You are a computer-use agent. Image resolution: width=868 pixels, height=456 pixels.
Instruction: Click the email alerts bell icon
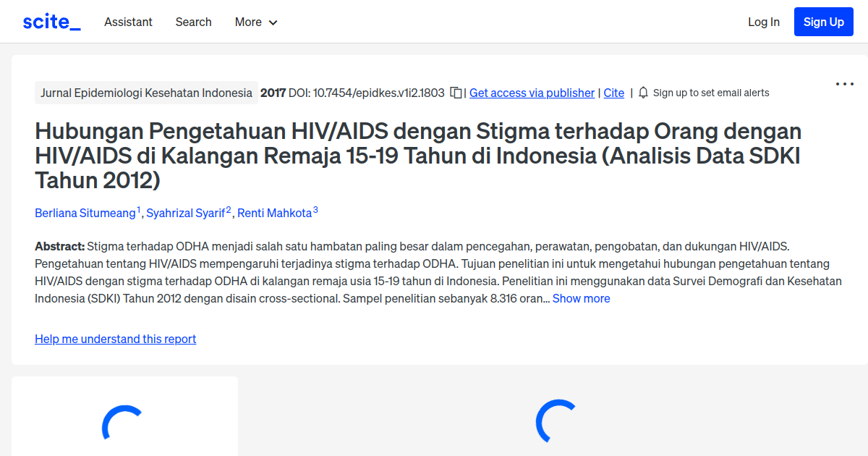coord(642,93)
